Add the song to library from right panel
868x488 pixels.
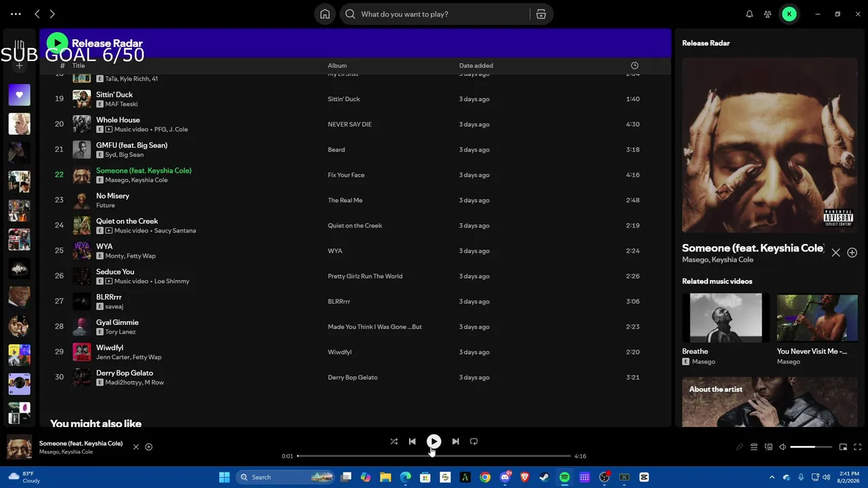(852, 253)
